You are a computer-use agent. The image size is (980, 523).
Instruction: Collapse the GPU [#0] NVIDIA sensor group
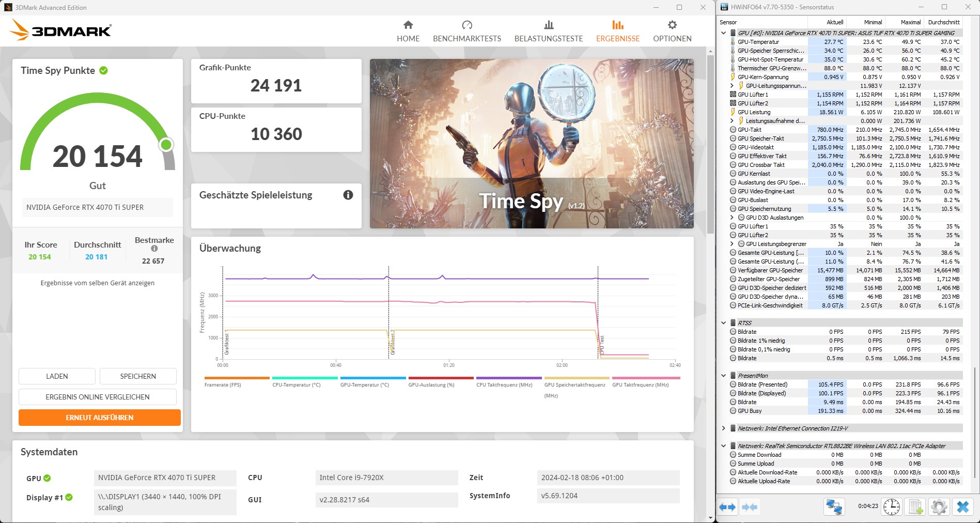pyautogui.click(x=724, y=33)
